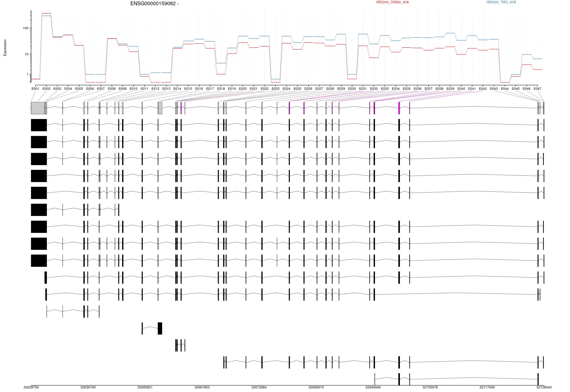The height and width of the screenshot is (392, 570).
Task: Click exon label E026
Action: coord(308,89)
